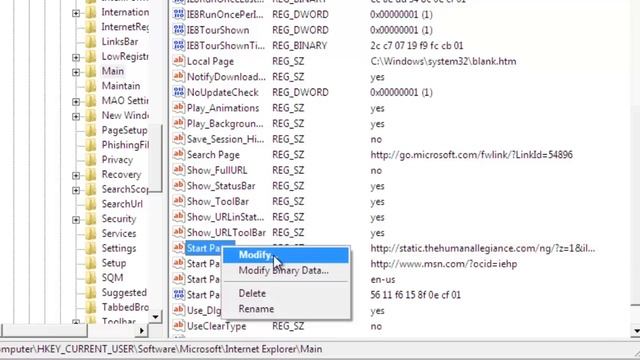Select the Show_URLinStat value name

pos(225,217)
